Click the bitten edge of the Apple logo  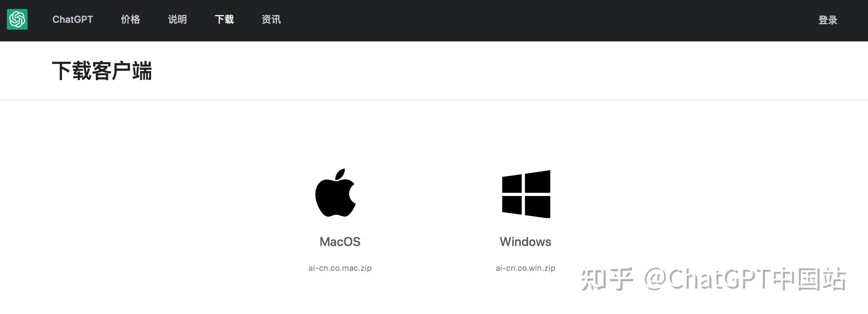[352, 193]
